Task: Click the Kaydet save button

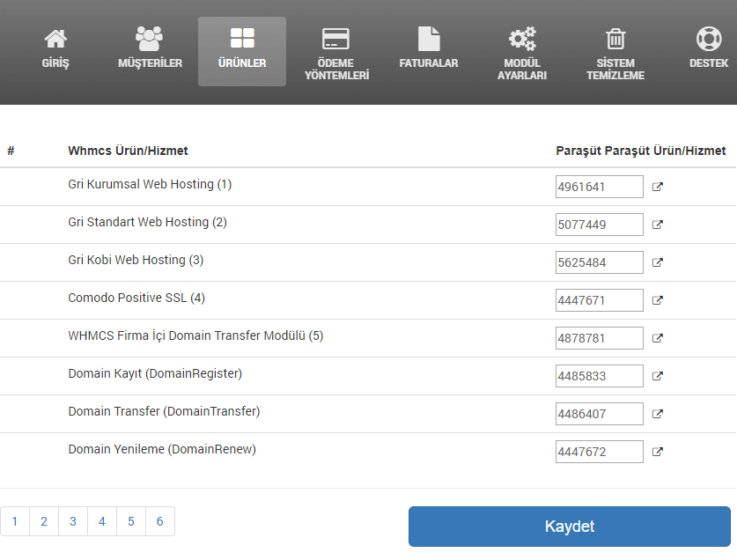Action: pyautogui.click(x=569, y=527)
